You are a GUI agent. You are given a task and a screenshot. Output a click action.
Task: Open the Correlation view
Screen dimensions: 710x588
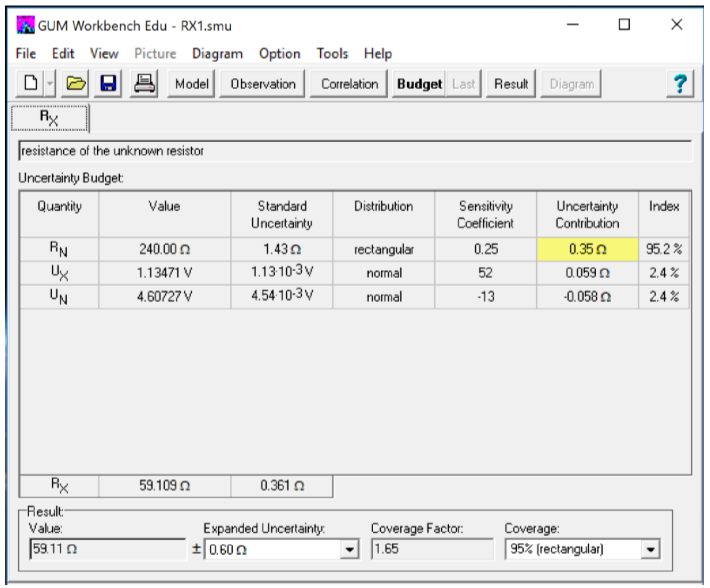(x=349, y=84)
